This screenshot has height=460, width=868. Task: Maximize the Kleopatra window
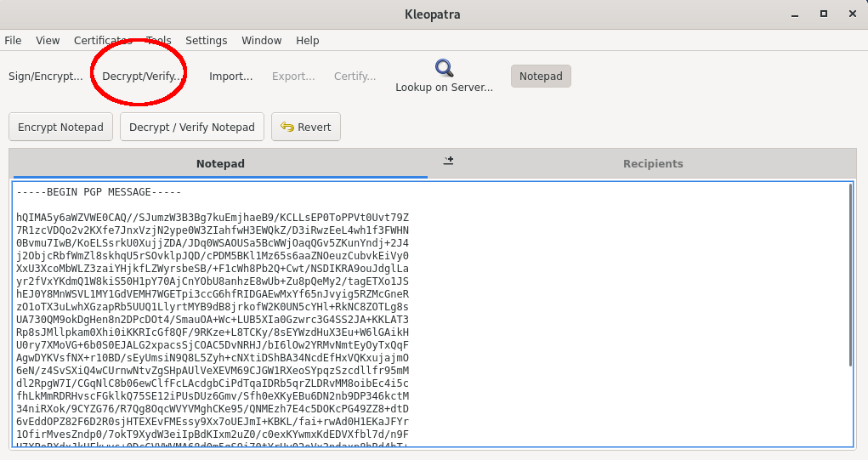click(823, 14)
